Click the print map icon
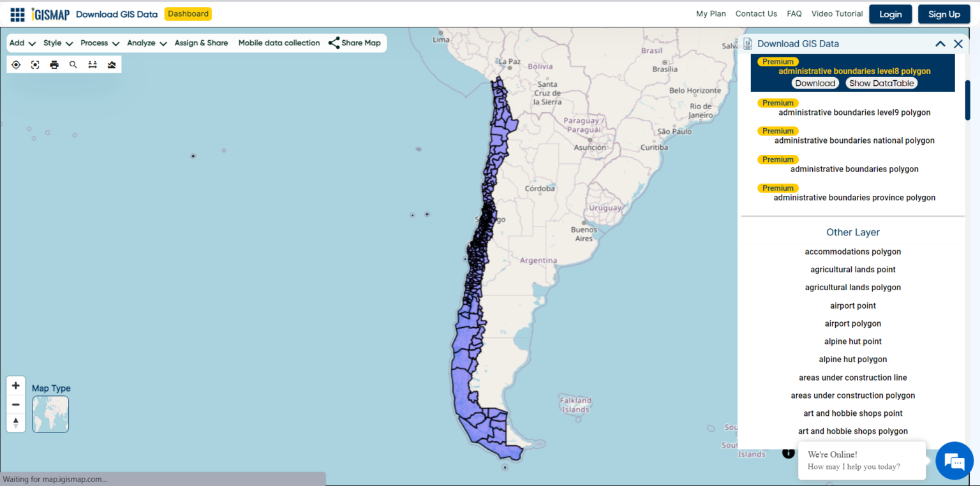Screen dimensions: 980x486 (54, 64)
